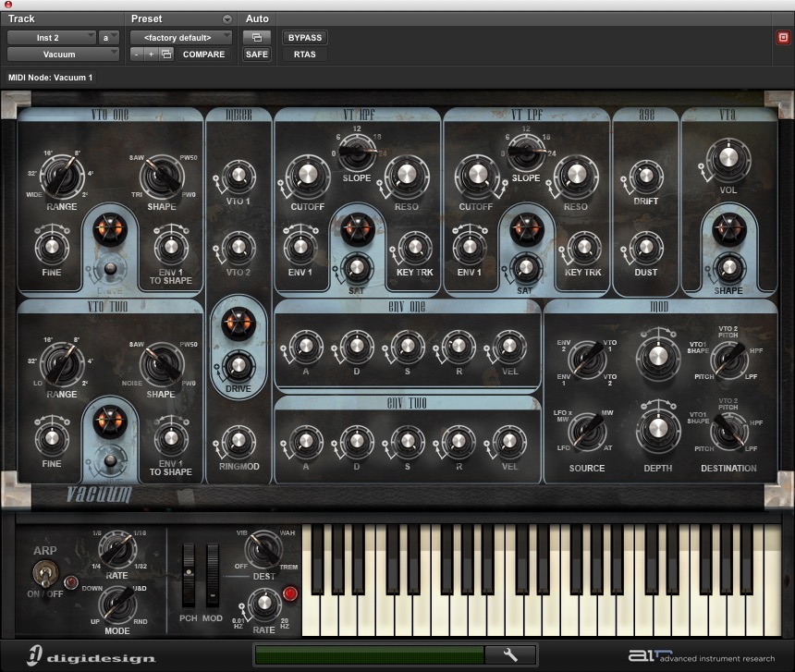Click the VTO ONE ENV 1 TO SHAPE knob

pyautogui.click(x=171, y=248)
